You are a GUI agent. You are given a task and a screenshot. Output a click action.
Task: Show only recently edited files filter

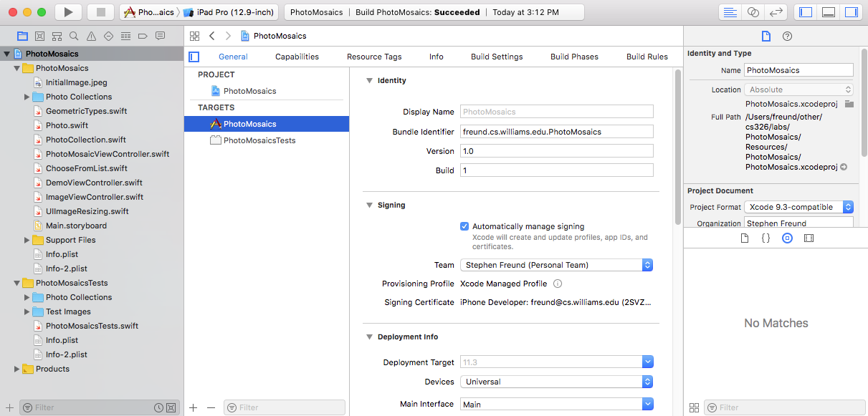click(158, 407)
